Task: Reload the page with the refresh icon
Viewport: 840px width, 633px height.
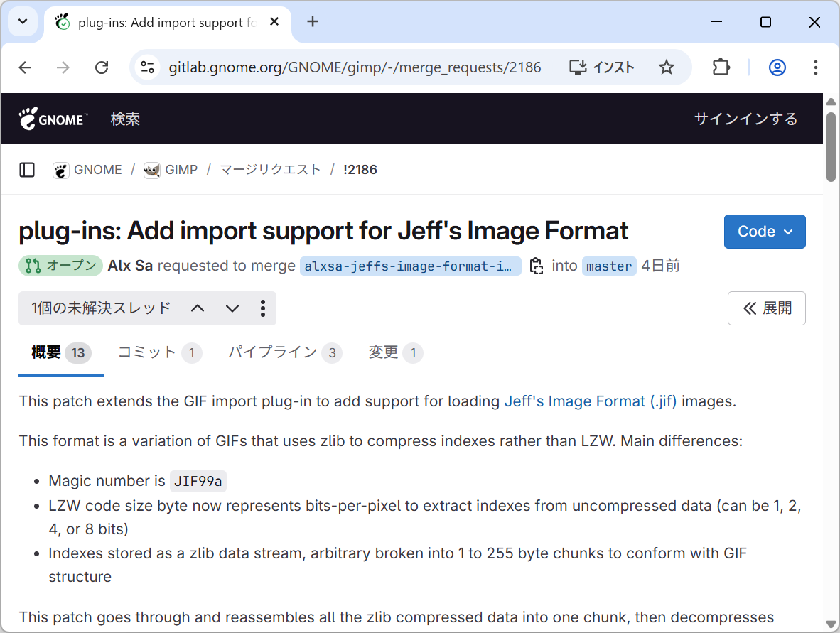Action: click(x=102, y=67)
